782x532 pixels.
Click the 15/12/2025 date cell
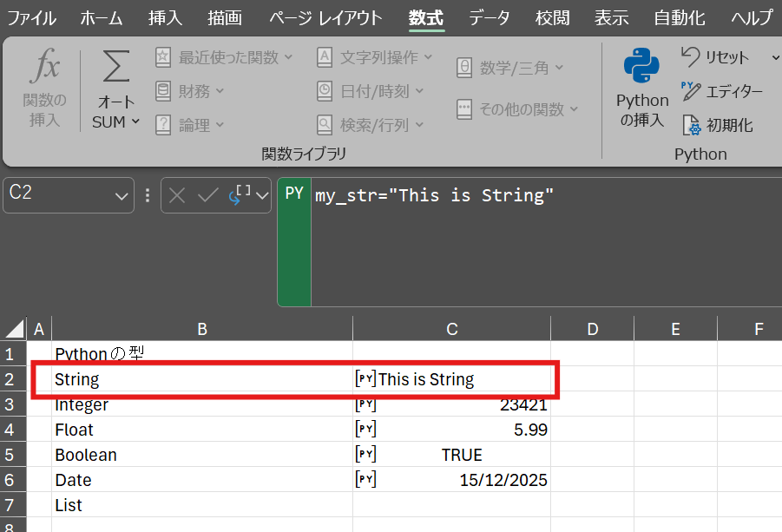452,480
